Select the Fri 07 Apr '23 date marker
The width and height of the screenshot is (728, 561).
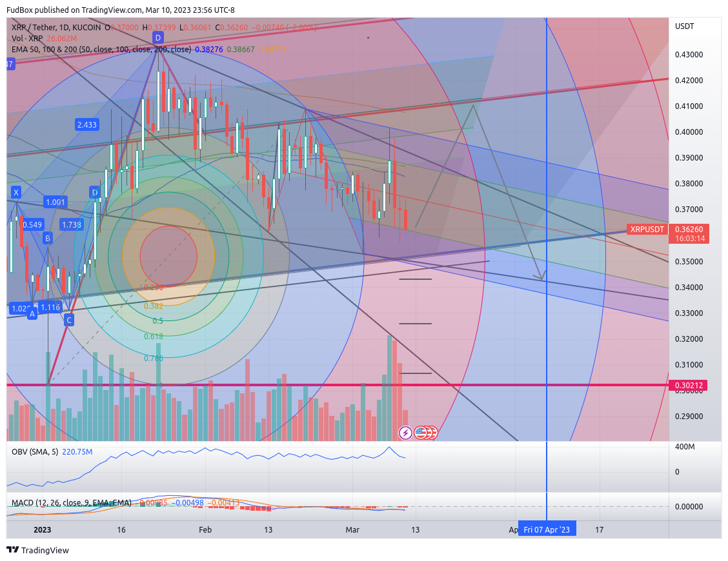tap(547, 529)
